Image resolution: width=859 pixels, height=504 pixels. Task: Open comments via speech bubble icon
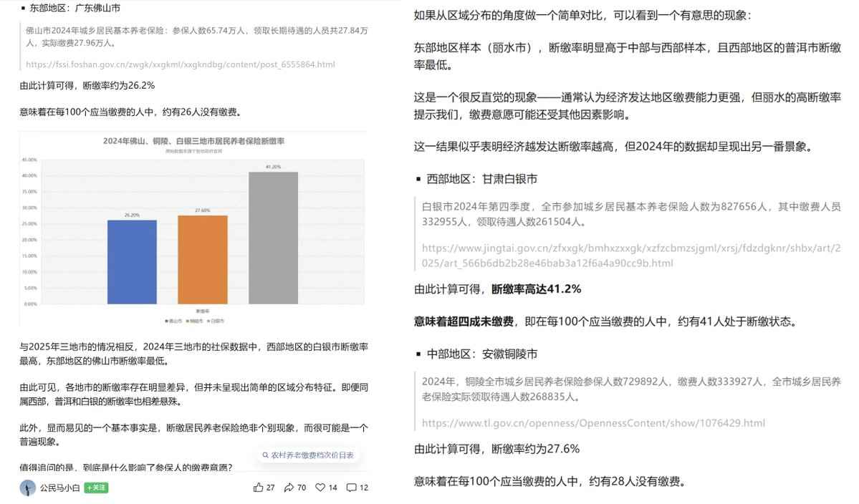click(x=351, y=488)
